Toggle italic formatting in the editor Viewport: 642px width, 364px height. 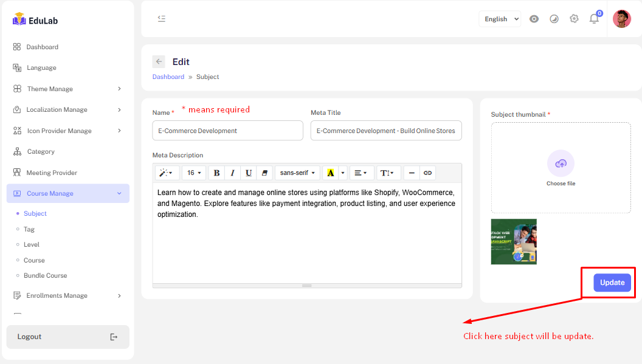point(232,173)
